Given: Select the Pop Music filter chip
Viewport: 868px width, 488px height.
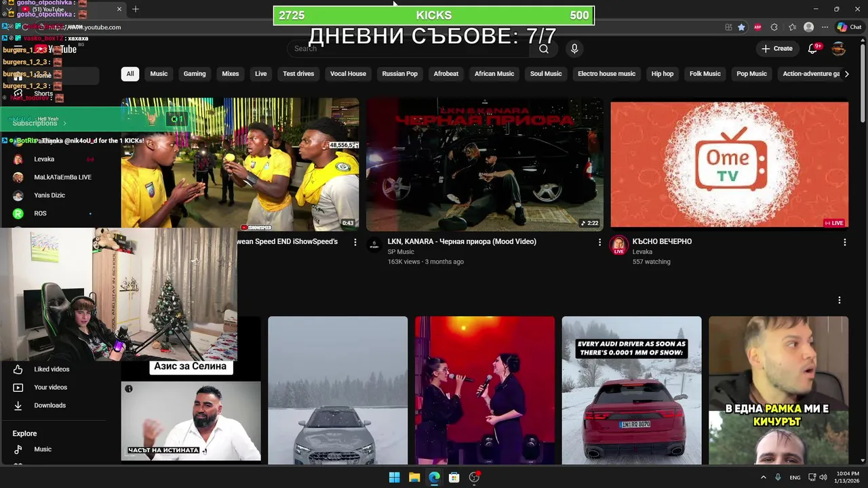Looking at the screenshot, I should coord(752,74).
